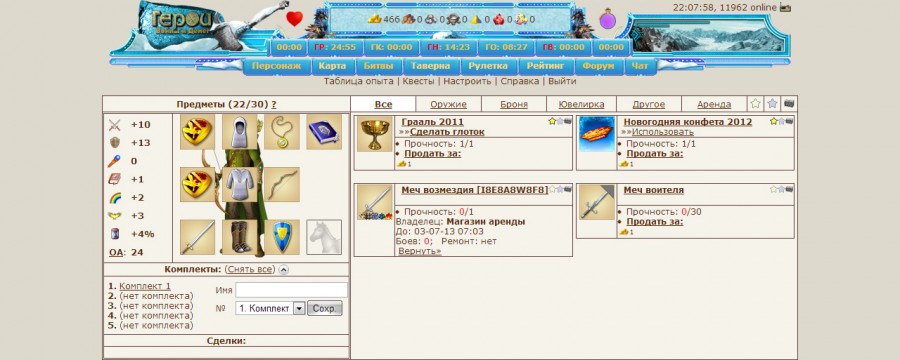This screenshot has width=900, height=360.
Task: Click the blue spellbook item slot
Action: [324, 131]
